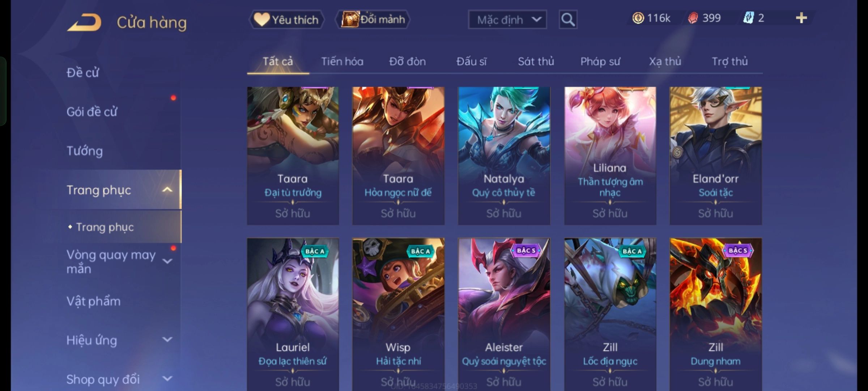Viewport: 868px width, 391px height.
Task: Open Gói đề cử in sidebar
Action: [x=92, y=112]
